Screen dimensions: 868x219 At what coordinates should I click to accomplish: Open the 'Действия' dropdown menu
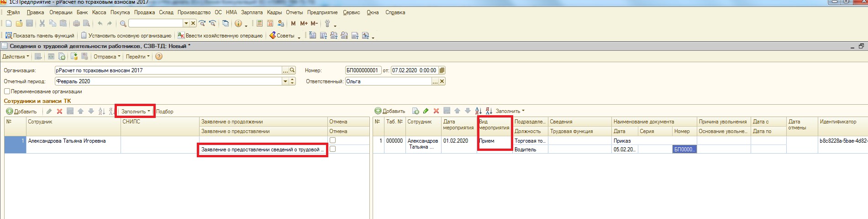[16, 57]
